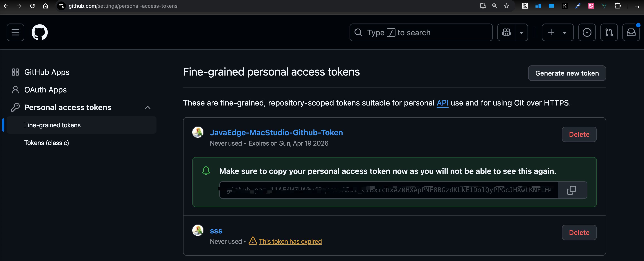644x261 pixels.
Task: Click the Personal access tokens key icon
Action: coord(15,107)
